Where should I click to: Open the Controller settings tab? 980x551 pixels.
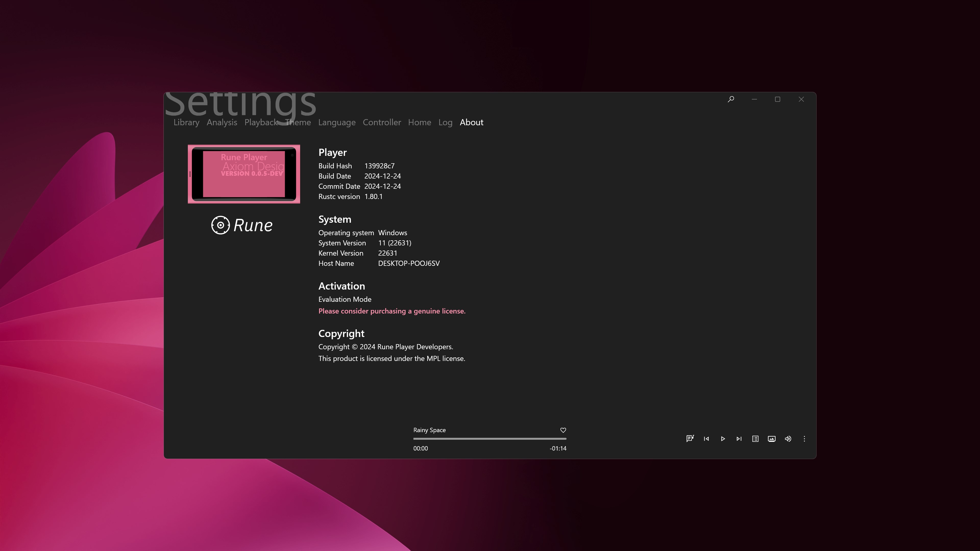point(382,122)
